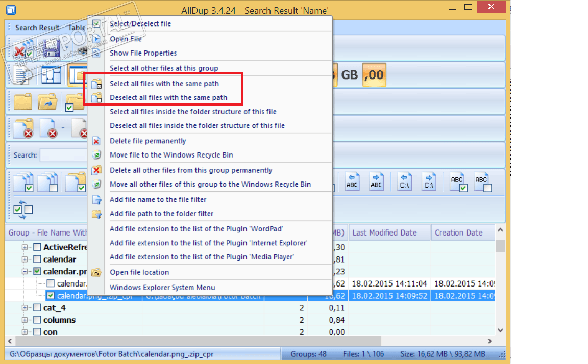Viewport: 588px width, 364px height.
Task: Choose Add file extension to Plugin 'WordPad'
Action: tap(197, 229)
